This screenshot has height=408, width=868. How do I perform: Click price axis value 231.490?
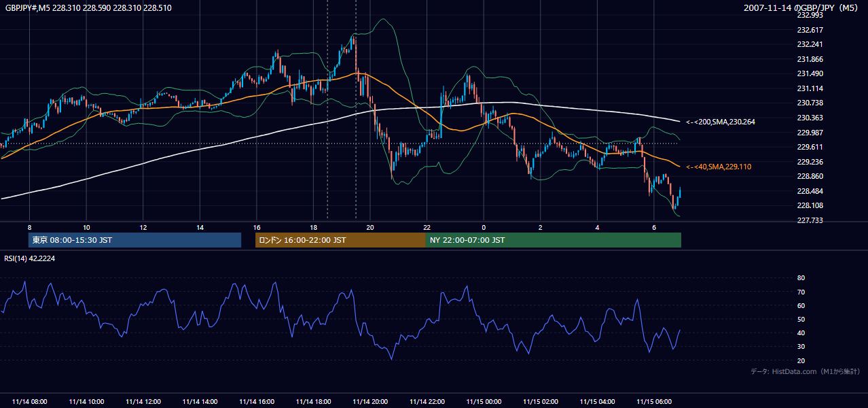(x=810, y=74)
